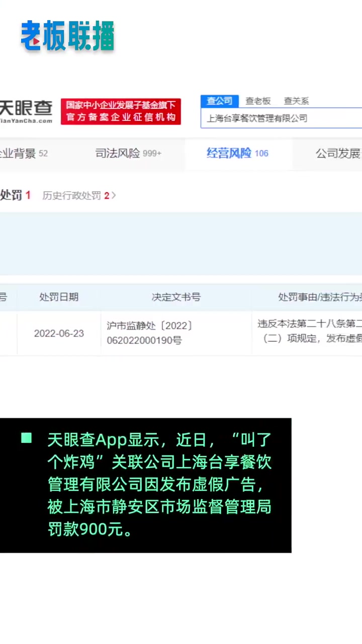Screen dimensions: 362x644
Task: Click the 天眼查 logo
Action: tap(26, 112)
